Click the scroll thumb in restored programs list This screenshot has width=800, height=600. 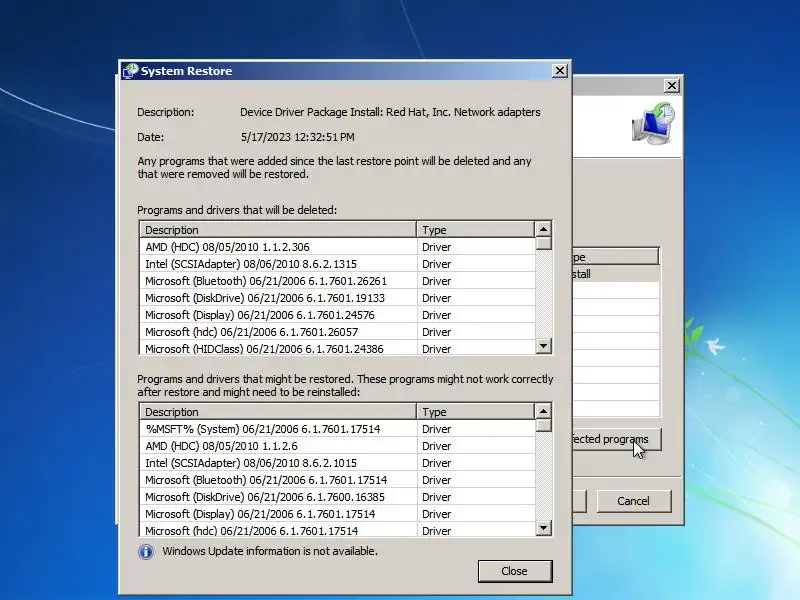tap(543, 425)
